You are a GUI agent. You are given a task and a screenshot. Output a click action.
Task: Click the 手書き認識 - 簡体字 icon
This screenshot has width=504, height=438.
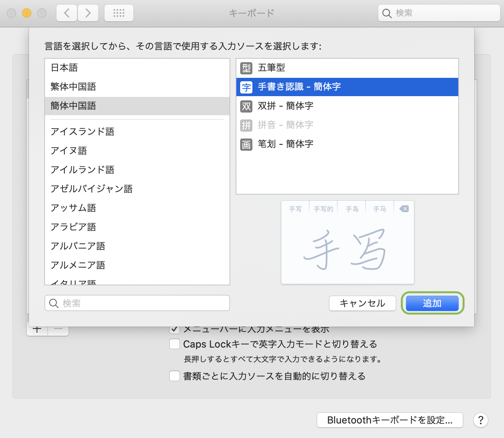(246, 87)
